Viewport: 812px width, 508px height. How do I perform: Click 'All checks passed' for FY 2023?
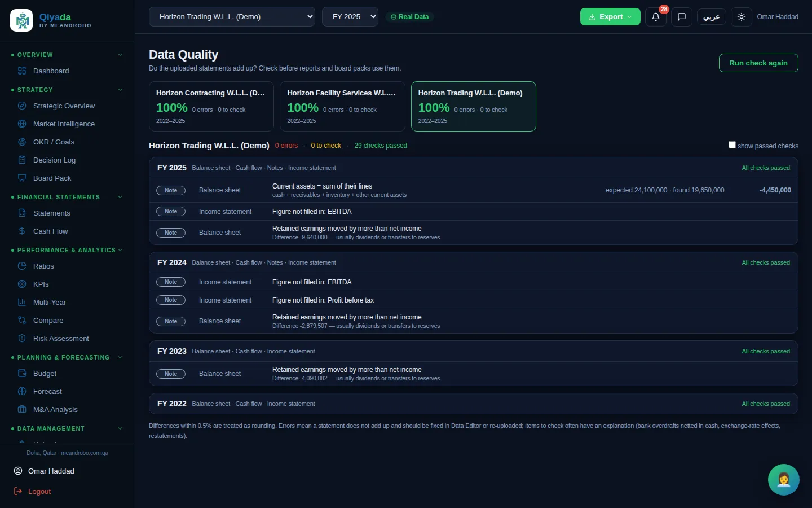[x=766, y=351]
